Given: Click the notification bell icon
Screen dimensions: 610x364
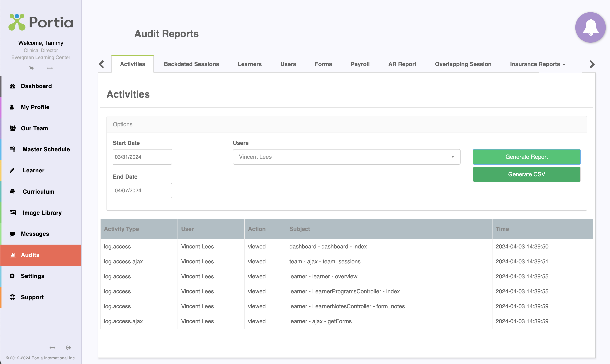Looking at the screenshot, I should tap(590, 27).
